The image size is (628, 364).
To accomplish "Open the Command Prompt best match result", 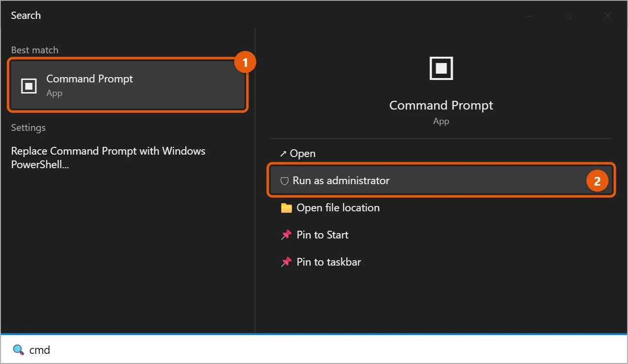I will pos(128,85).
